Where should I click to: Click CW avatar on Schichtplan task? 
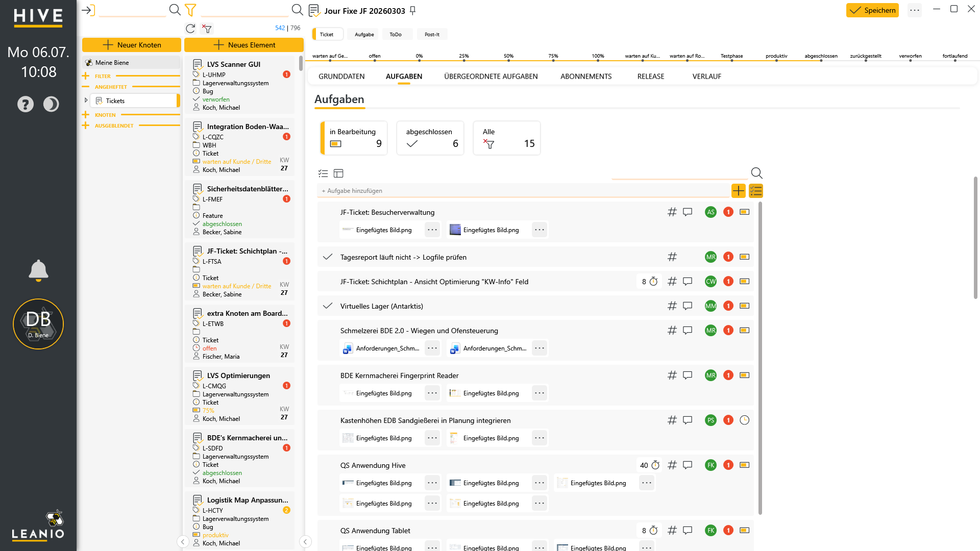click(710, 281)
